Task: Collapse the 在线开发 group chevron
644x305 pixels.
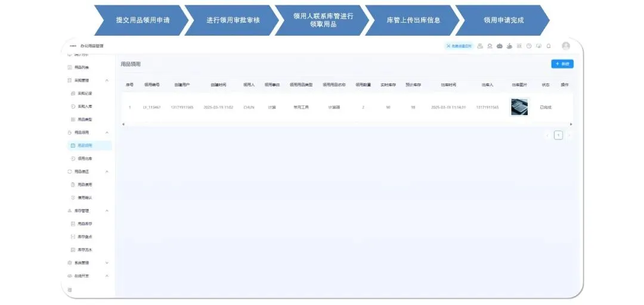Action: pyautogui.click(x=107, y=276)
